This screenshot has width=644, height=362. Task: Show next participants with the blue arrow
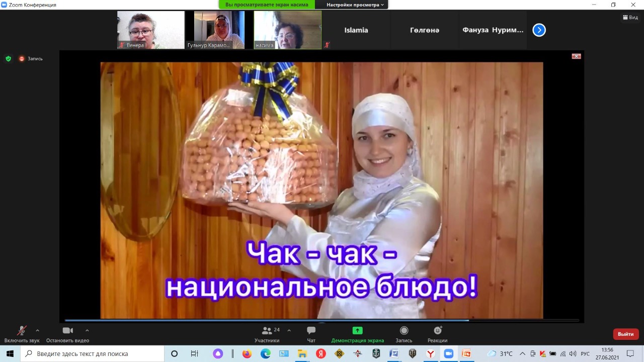pos(539,30)
